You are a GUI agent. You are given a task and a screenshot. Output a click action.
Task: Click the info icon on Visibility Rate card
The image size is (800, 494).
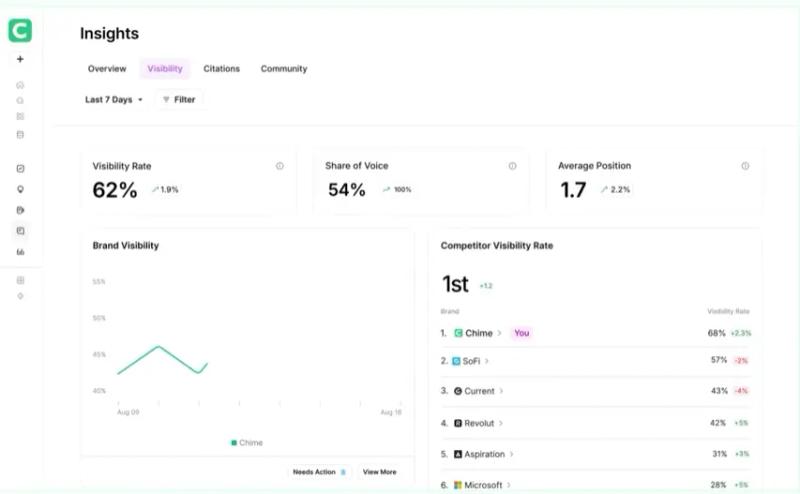coord(280,166)
